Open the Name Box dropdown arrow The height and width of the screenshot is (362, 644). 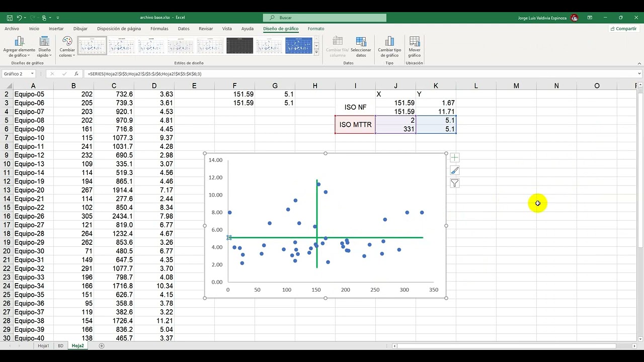pyautogui.click(x=32, y=74)
